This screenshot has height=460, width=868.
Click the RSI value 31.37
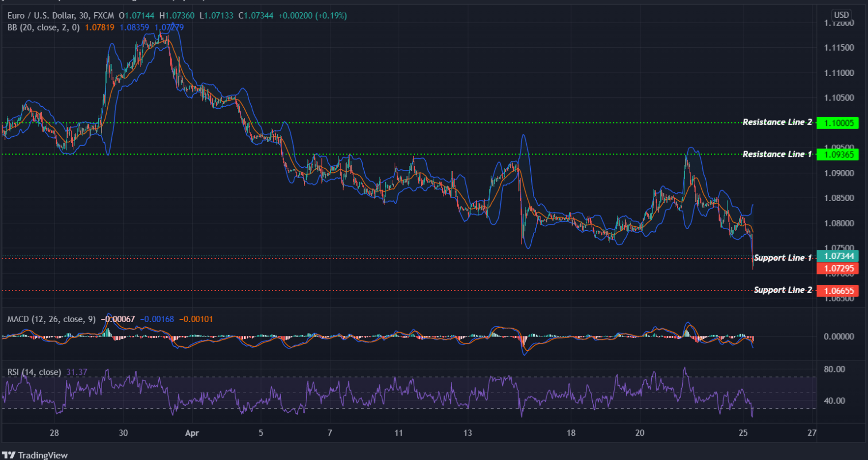[77, 372]
